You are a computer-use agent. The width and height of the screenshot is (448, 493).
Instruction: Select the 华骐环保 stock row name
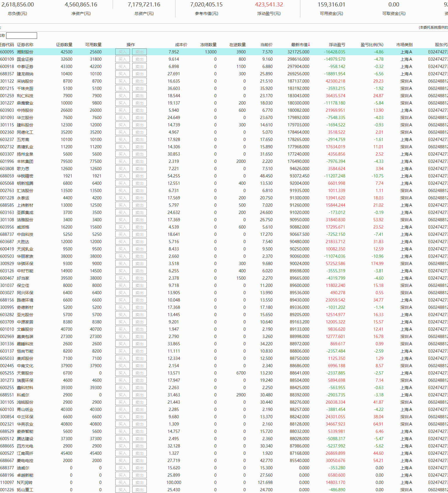pos(25,264)
